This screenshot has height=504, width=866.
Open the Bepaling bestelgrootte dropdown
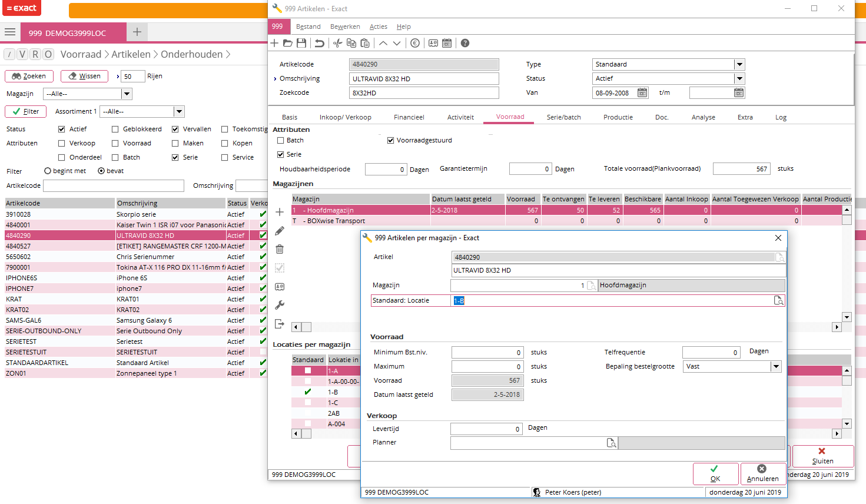point(776,366)
